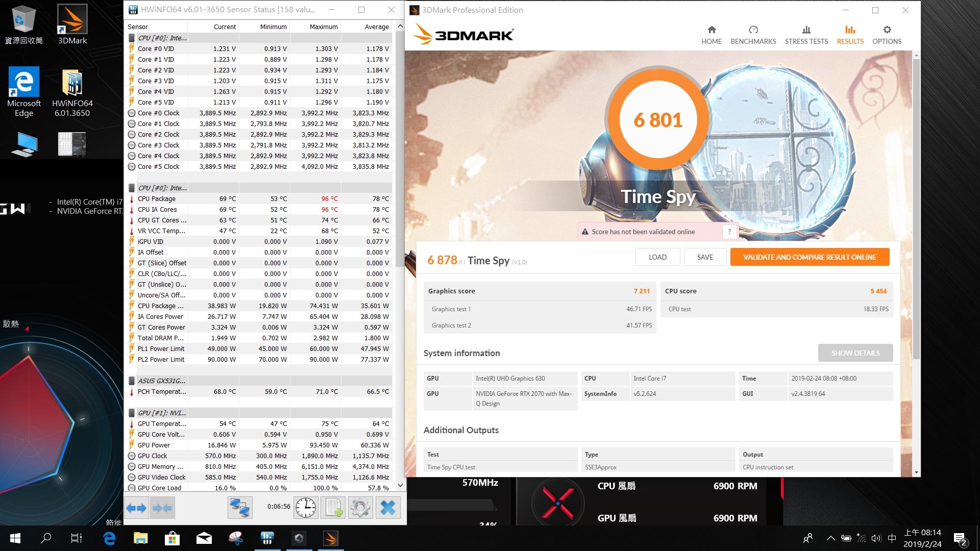Select the PCH Temperature row
This screenshot has width=980, height=551.
(x=259, y=391)
